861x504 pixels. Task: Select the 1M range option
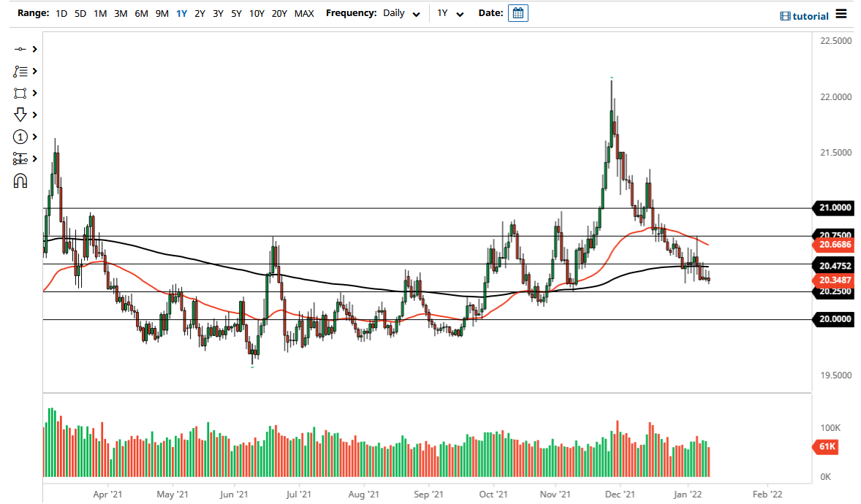[100, 13]
